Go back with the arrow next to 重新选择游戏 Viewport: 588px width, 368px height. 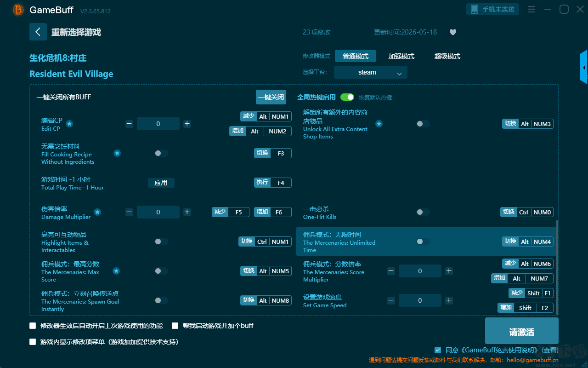[38, 32]
